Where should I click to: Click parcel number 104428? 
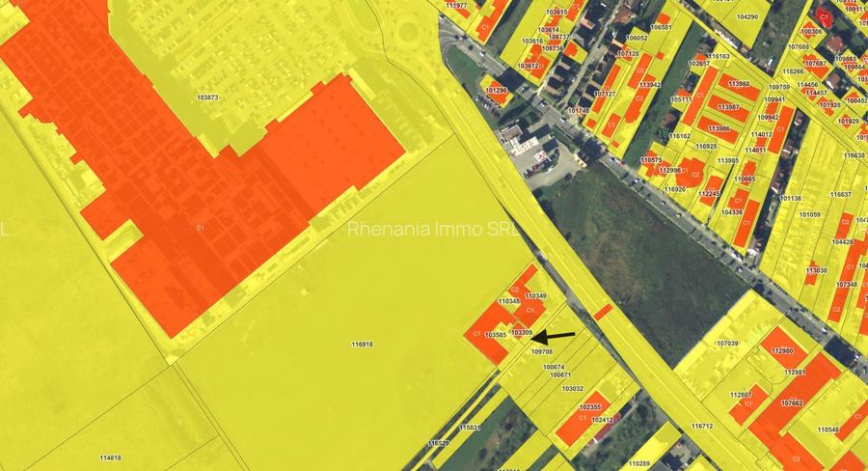[842, 241]
